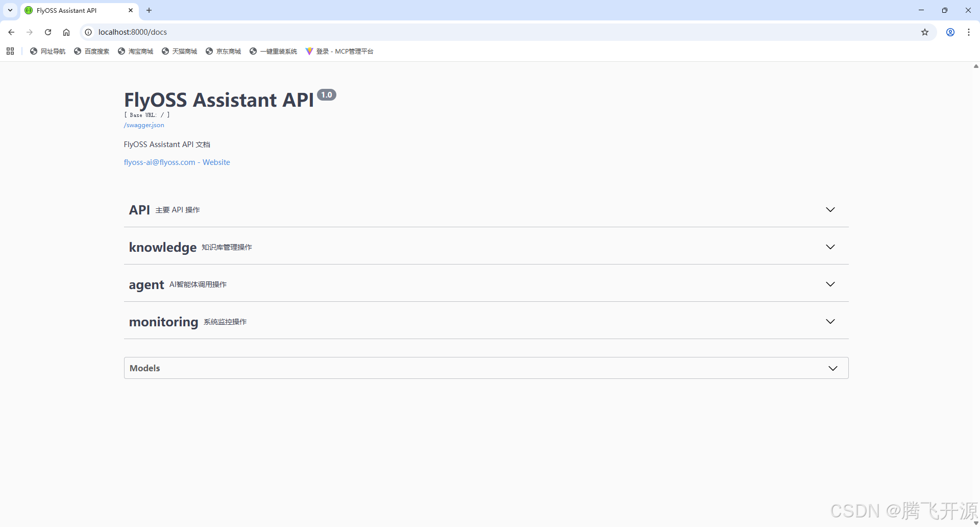
Task: Open the 网址导航 bookmark
Action: [x=48, y=51]
